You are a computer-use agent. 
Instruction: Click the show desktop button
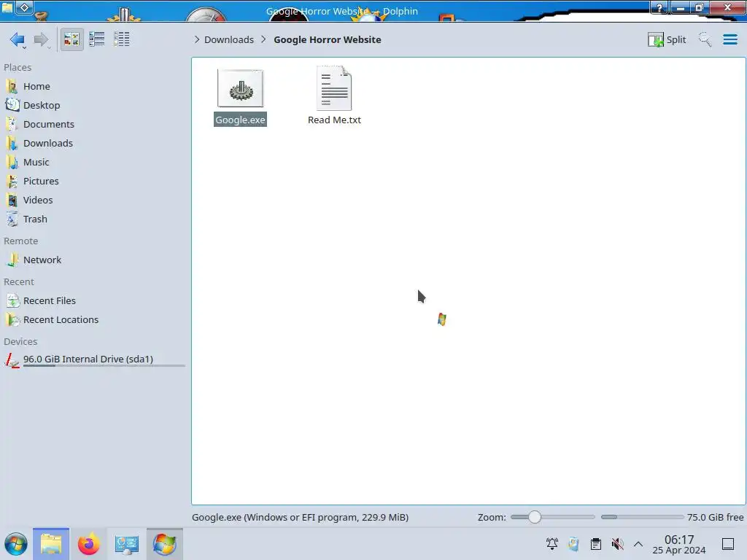point(728,544)
